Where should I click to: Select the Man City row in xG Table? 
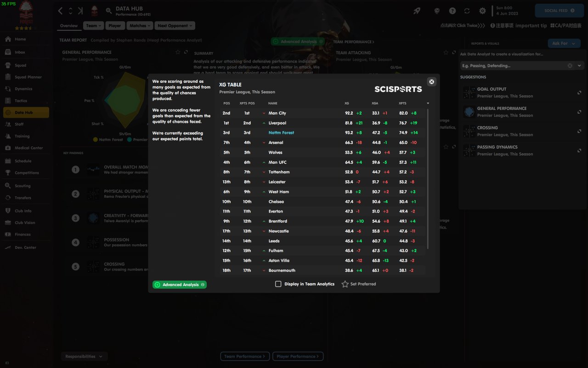323,113
